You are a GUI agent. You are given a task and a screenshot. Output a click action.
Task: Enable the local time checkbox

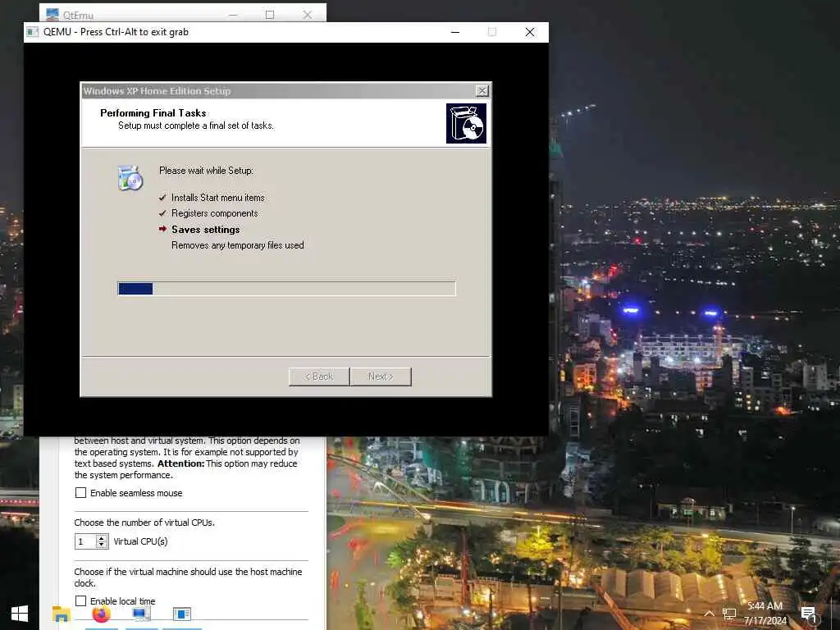80,601
